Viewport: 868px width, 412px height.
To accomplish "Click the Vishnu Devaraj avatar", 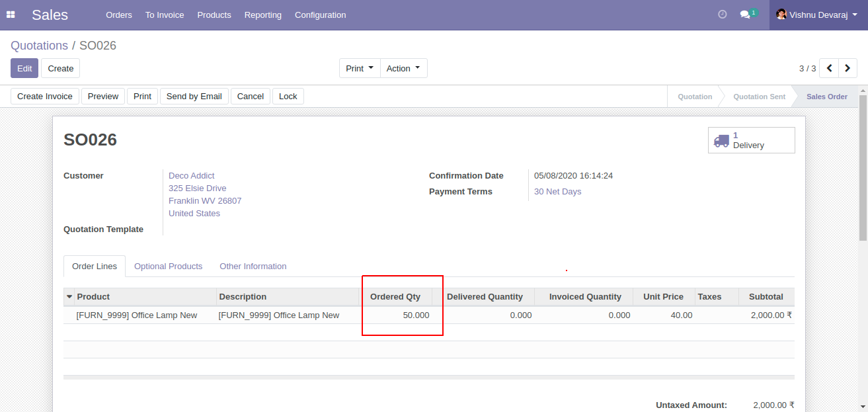I will coord(781,14).
